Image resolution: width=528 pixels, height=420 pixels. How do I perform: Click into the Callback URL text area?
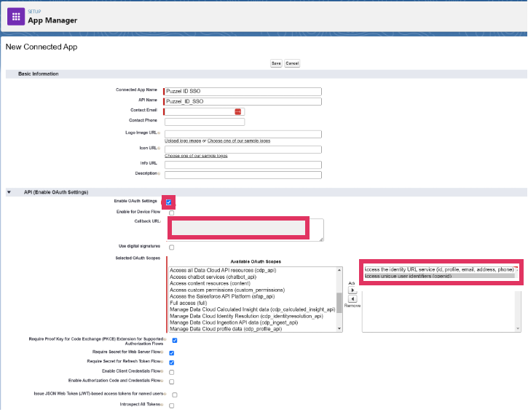238,228
